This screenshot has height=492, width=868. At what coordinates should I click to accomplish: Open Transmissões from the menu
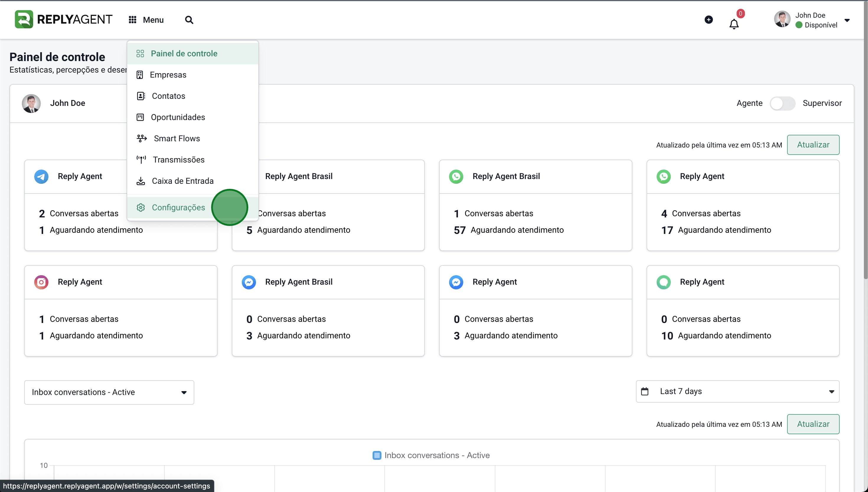[x=193, y=160]
